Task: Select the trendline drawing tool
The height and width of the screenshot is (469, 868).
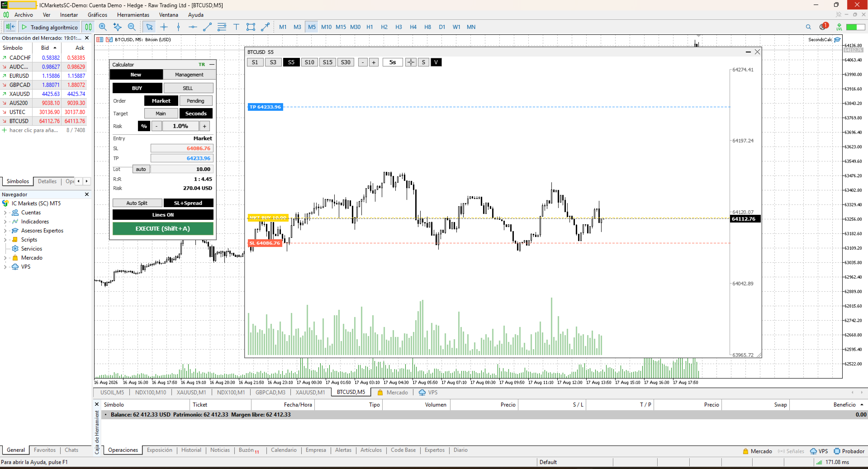Action: click(x=207, y=27)
